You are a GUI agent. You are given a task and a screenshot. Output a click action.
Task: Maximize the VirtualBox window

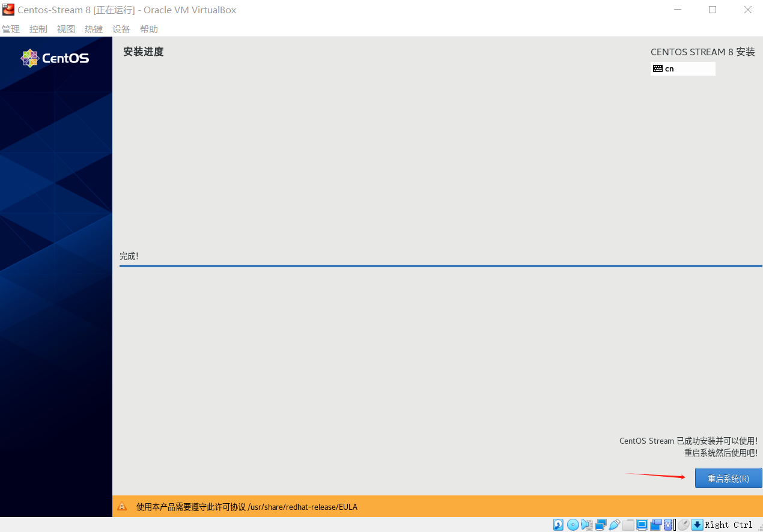pyautogui.click(x=713, y=10)
